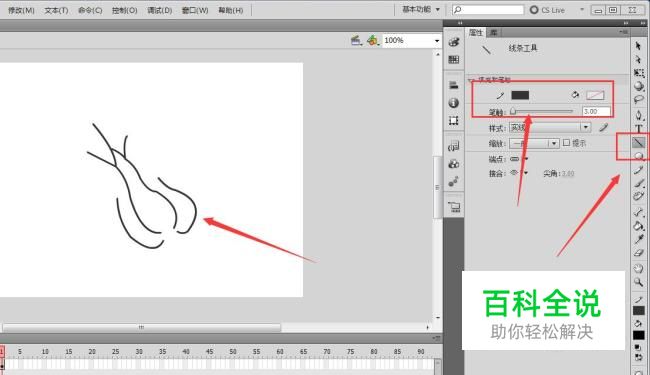This screenshot has width=650, height=375.
Task: Open the 调试(D) menu
Action: [160, 10]
